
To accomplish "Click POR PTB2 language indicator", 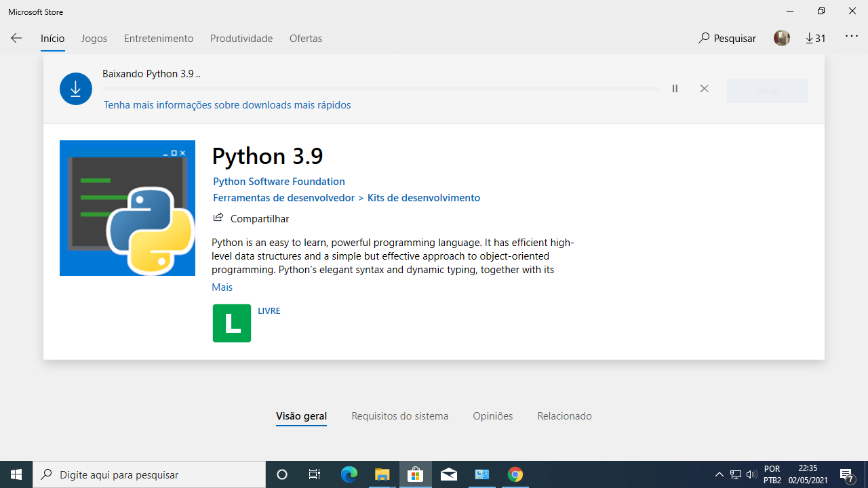I will click(772, 474).
